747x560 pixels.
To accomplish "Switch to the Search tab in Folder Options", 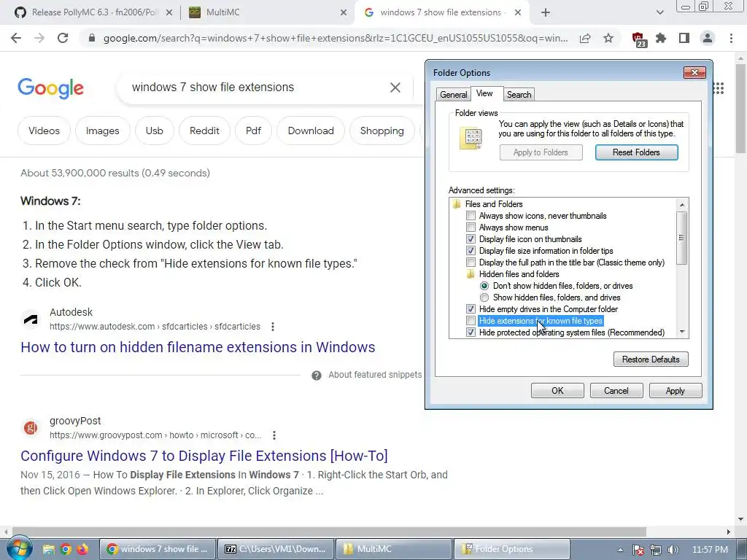I will coord(519,94).
